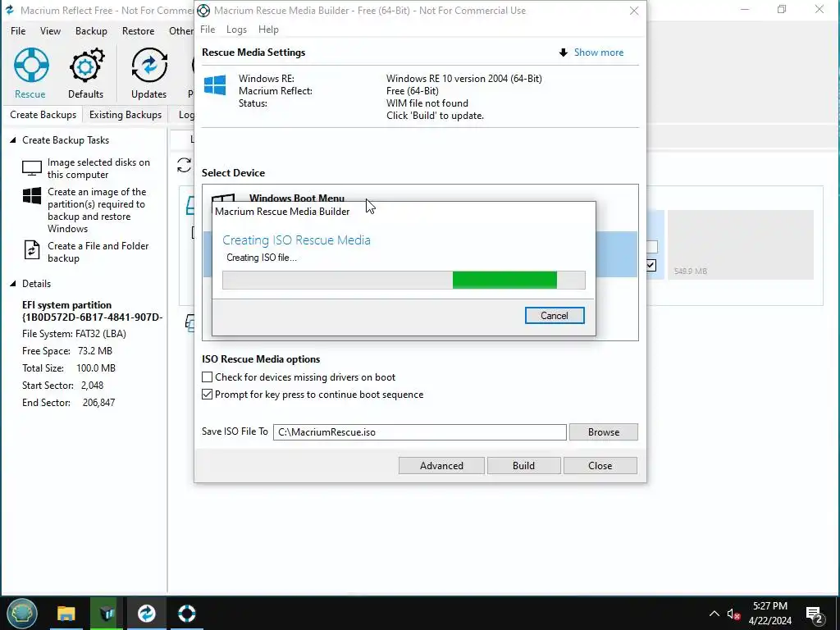Open the notification center icon
The height and width of the screenshot is (630, 840).
coord(815,614)
